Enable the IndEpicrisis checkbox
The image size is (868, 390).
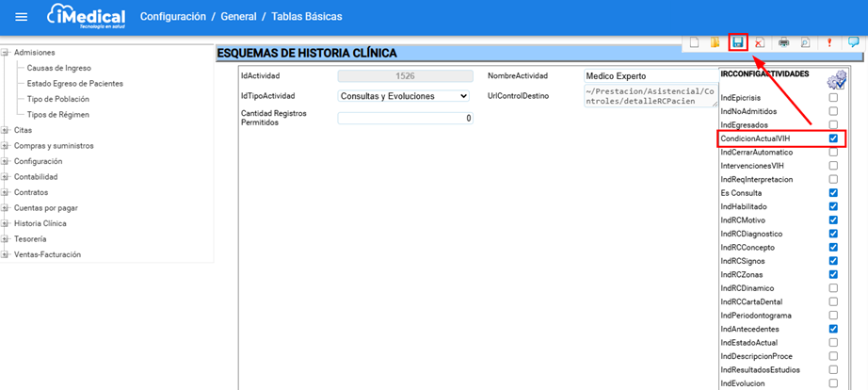(833, 98)
